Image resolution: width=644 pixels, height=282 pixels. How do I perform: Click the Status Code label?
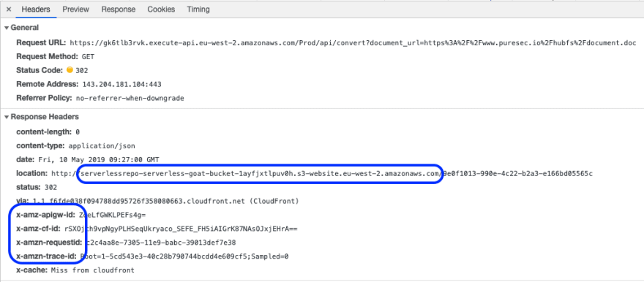(40, 70)
